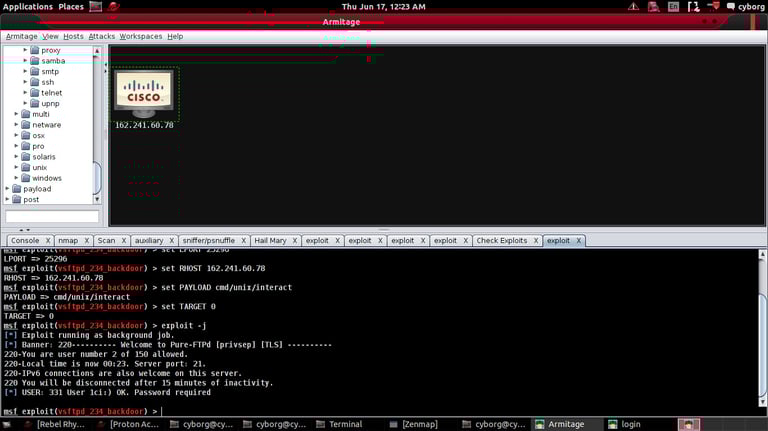The width and height of the screenshot is (768, 431).
Task: Click the module search input field
Action: pos(52,216)
